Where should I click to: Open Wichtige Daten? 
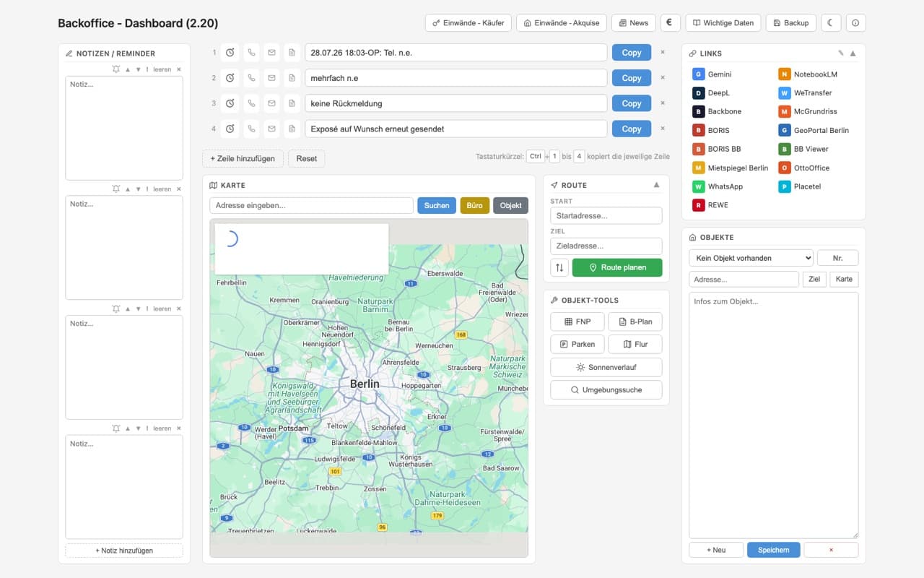[723, 22]
